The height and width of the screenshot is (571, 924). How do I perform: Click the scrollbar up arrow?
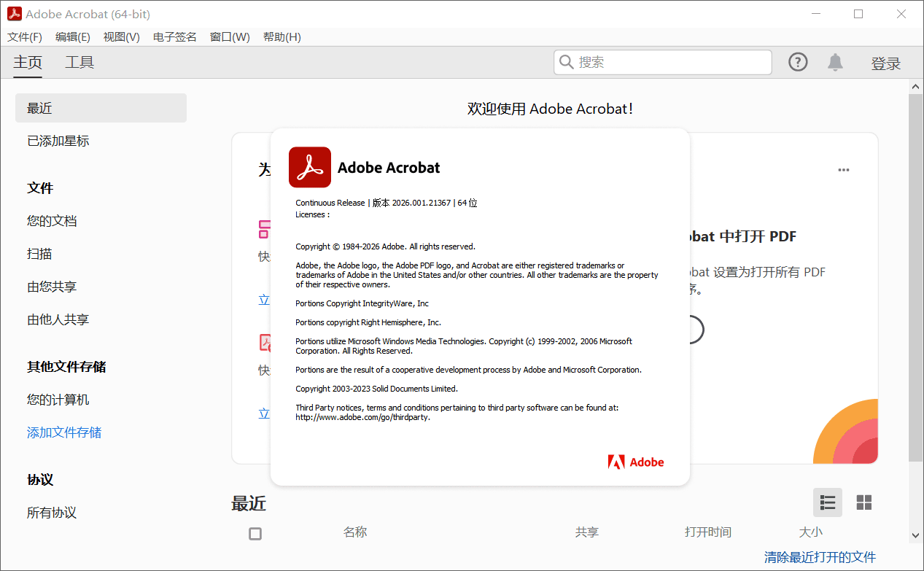point(915,86)
